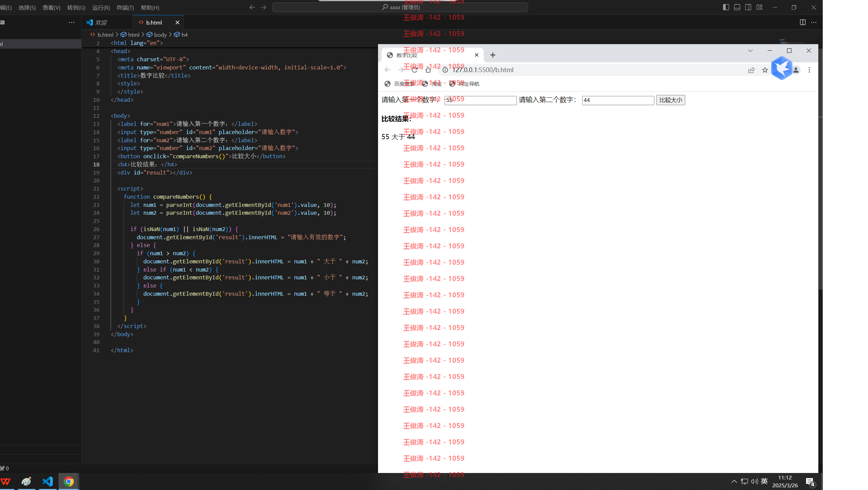
Task: Switch to the 欢迎 editor tab
Action: pyautogui.click(x=107, y=22)
